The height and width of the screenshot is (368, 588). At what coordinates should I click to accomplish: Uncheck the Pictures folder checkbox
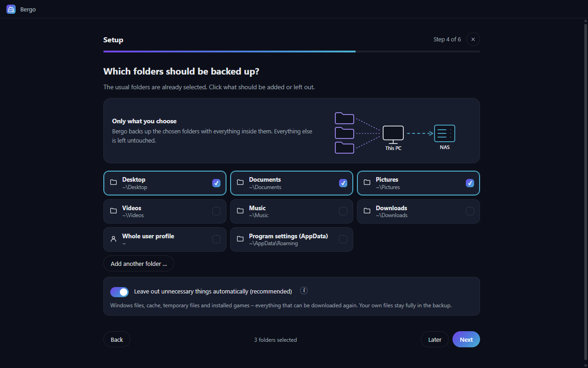pyautogui.click(x=470, y=183)
